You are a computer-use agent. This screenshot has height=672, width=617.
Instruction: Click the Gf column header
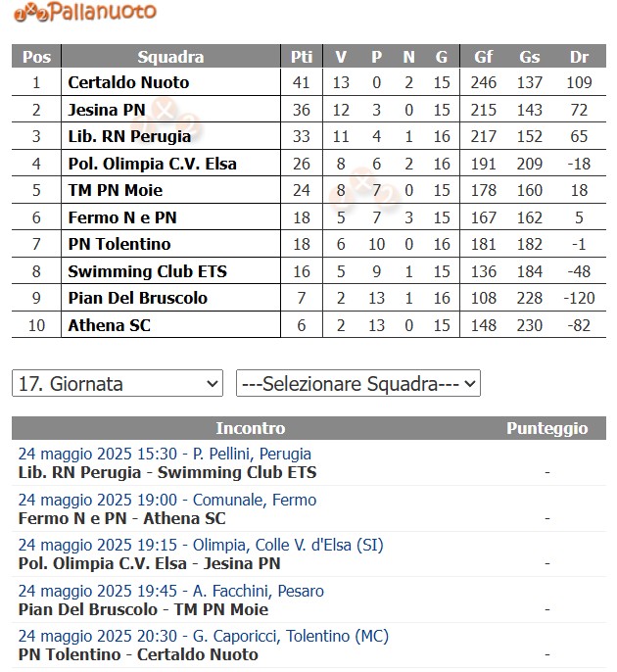(483, 57)
